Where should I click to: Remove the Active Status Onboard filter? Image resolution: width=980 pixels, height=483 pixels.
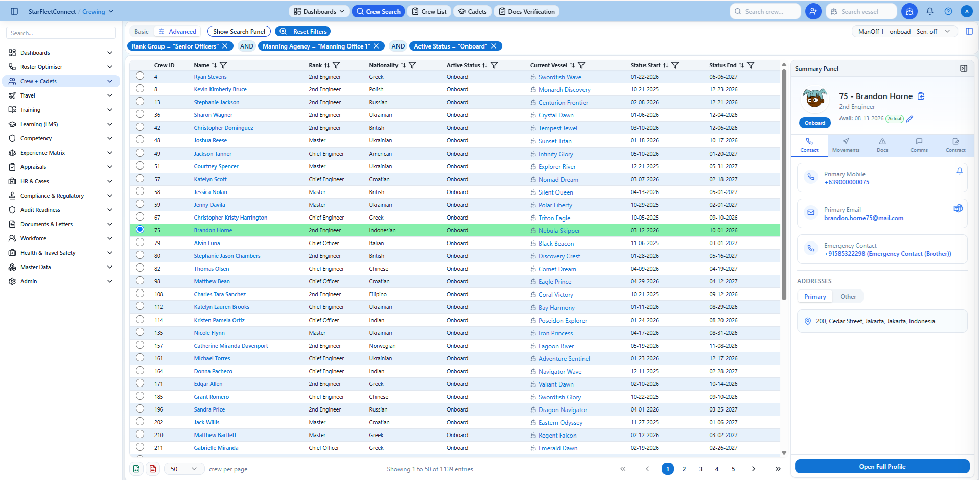pyautogui.click(x=494, y=46)
